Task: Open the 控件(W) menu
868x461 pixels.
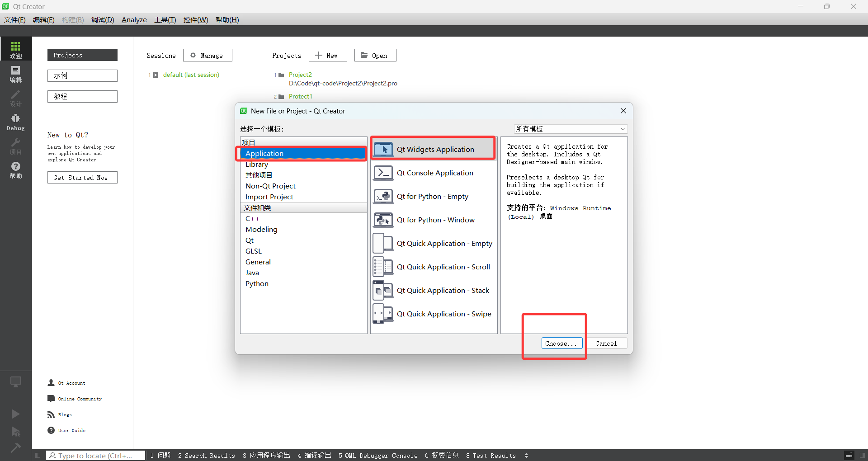Action: point(196,19)
